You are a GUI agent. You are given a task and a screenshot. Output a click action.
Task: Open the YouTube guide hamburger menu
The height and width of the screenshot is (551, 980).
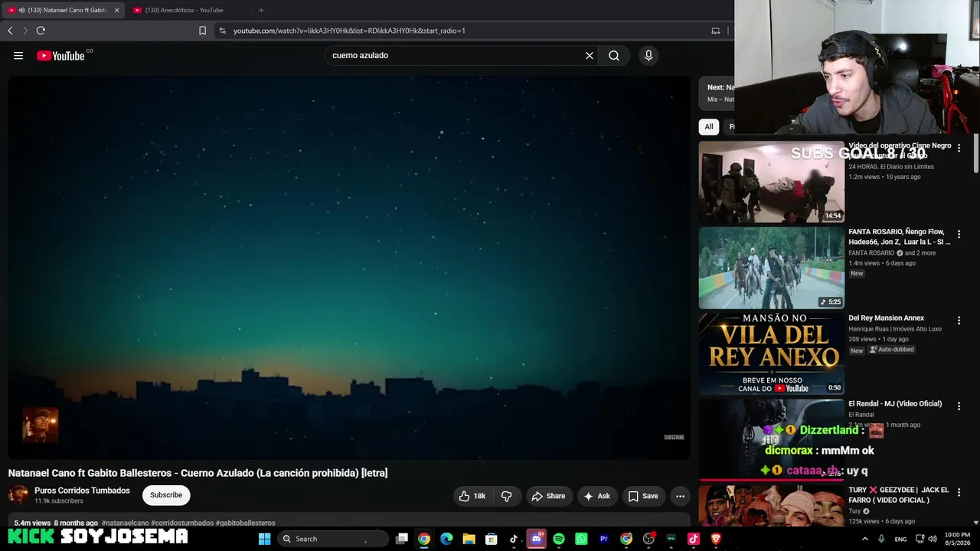click(18, 55)
